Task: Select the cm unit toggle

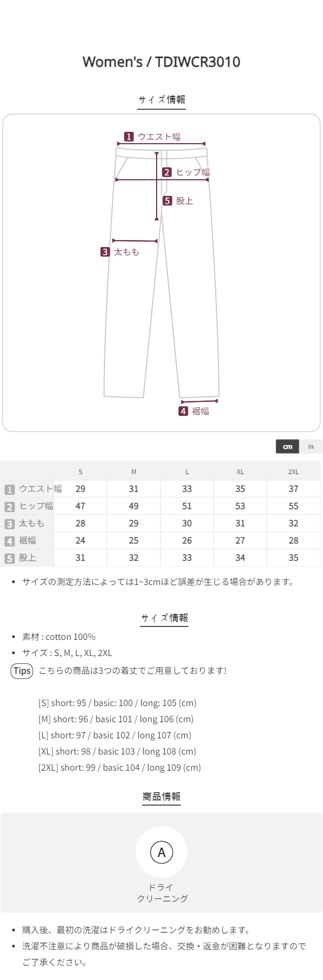Action: [x=287, y=447]
